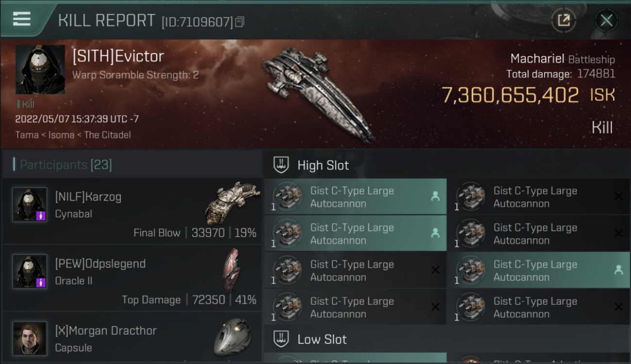
Task: Open SITH Evictor's pilot portrait
Action: point(40,69)
